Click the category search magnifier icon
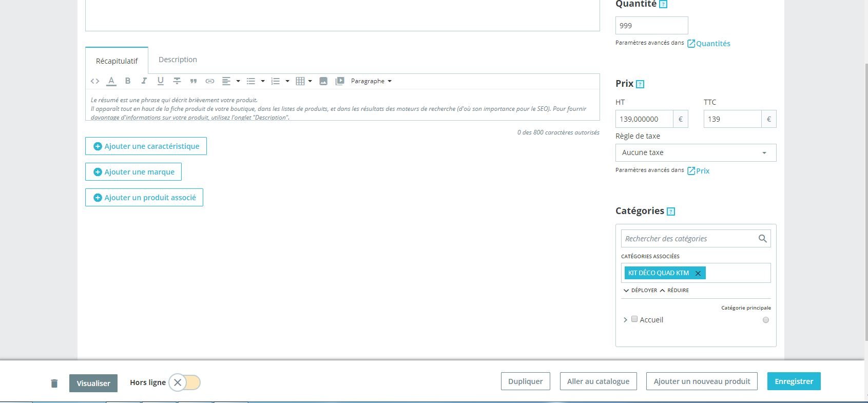Viewport: 868px width, 403px height. click(x=763, y=238)
